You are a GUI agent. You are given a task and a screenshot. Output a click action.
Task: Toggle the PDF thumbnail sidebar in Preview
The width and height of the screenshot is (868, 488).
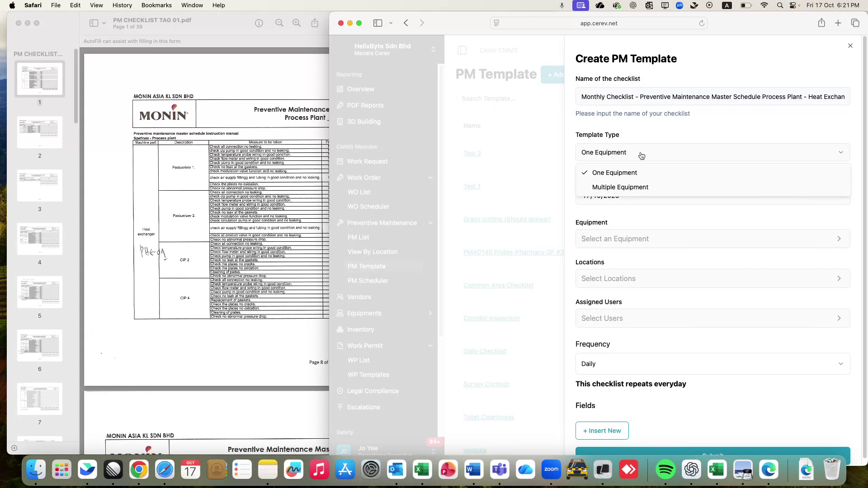tap(94, 23)
